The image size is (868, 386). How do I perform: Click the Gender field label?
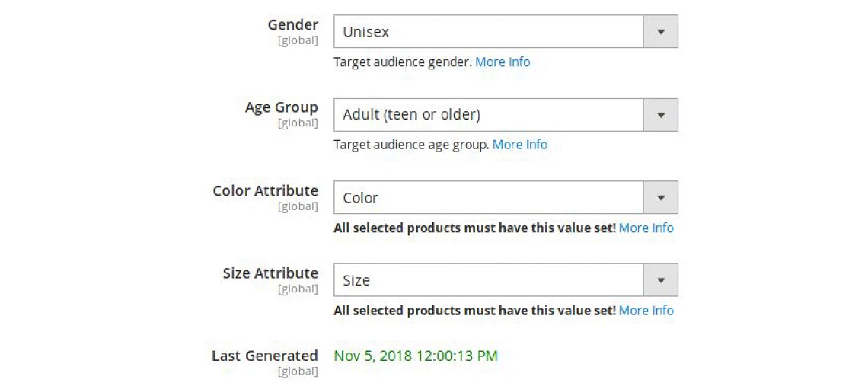(292, 25)
